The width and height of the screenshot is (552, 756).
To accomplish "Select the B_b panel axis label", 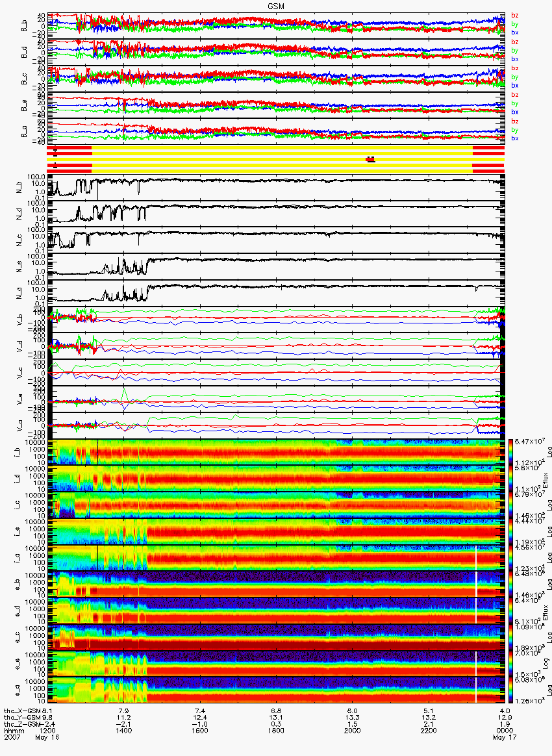I will [x=23, y=26].
